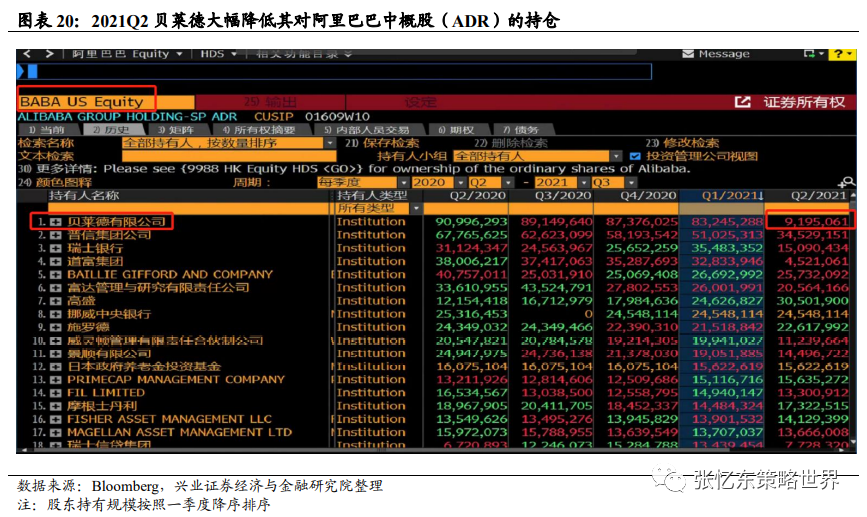Screen dimensions: 867x517
Task: Sort by the Q1/2021 column header
Action: tap(722, 196)
